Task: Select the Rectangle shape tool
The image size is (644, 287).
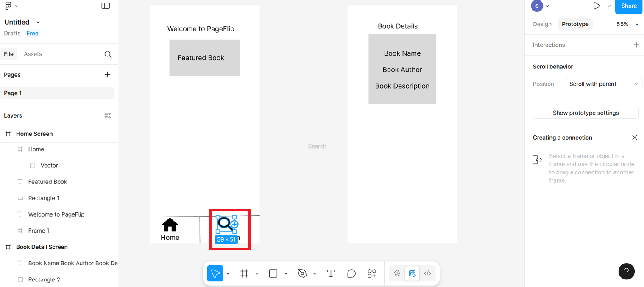Action: (x=273, y=274)
